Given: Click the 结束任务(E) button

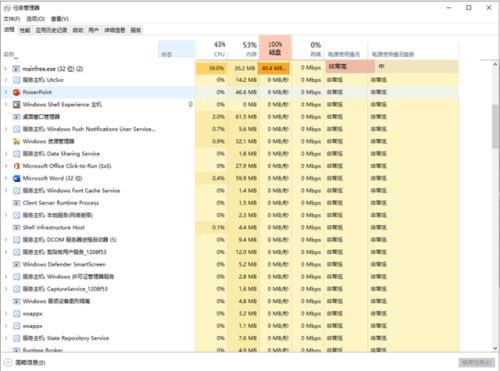Looking at the screenshot, I should [476, 363].
